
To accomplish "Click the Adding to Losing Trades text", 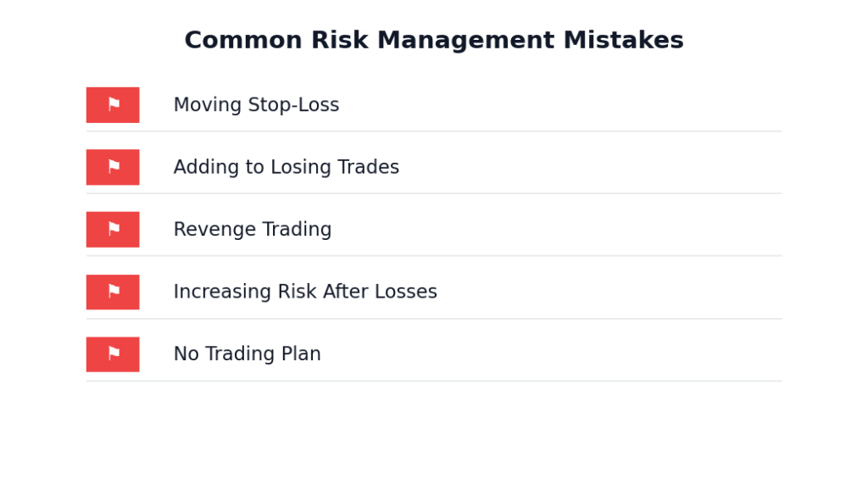I will tap(286, 168).
